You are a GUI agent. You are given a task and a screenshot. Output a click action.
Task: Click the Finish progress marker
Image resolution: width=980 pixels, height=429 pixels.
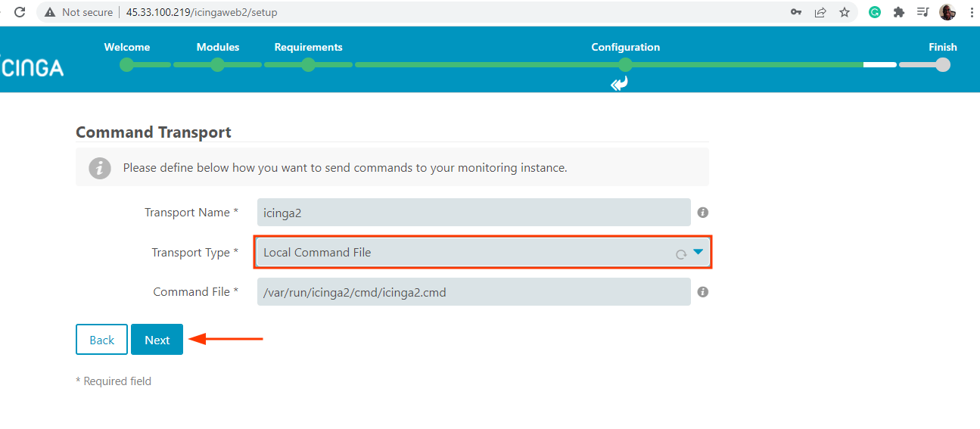[x=943, y=64]
